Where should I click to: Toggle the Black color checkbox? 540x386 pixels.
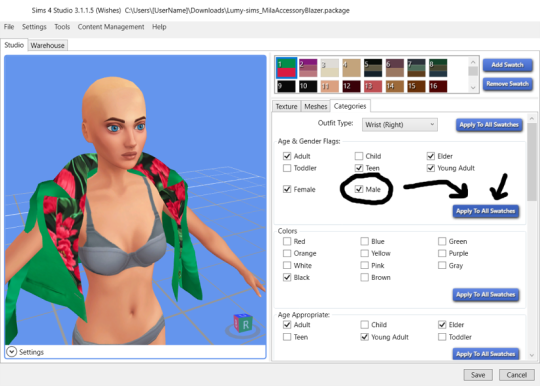point(287,277)
